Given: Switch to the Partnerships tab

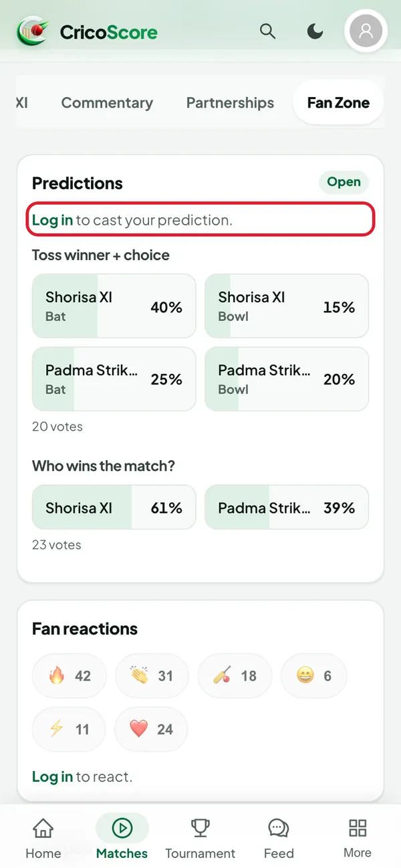Looking at the screenshot, I should 230,103.
